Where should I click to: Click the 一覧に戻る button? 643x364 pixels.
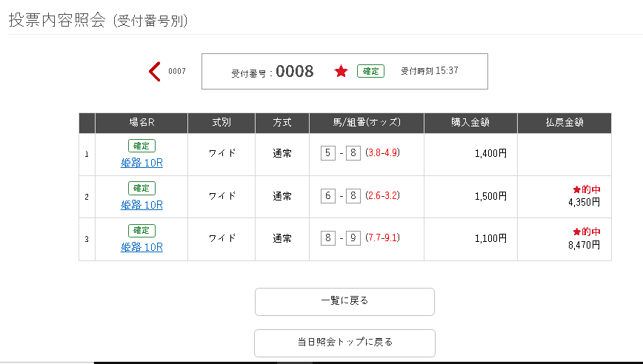click(344, 302)
